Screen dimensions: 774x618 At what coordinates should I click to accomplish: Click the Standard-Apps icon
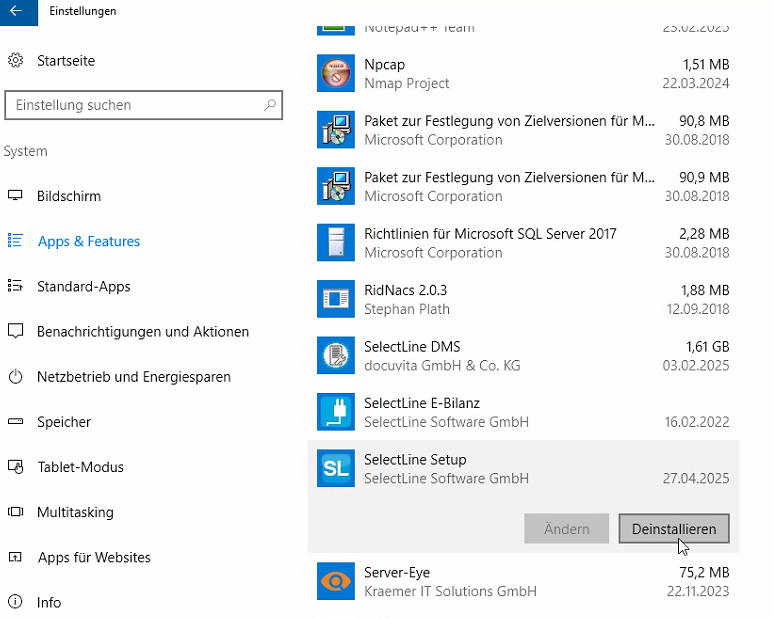tap(15, 286)
